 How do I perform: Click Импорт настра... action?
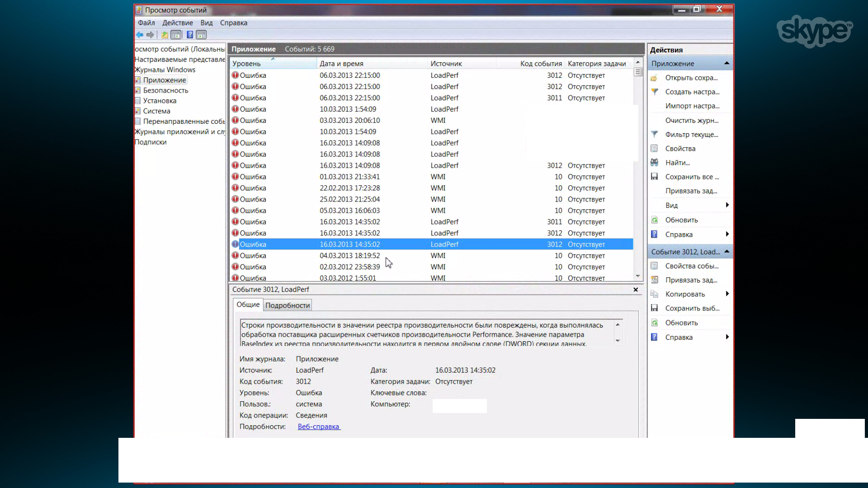tap(692, 106)
